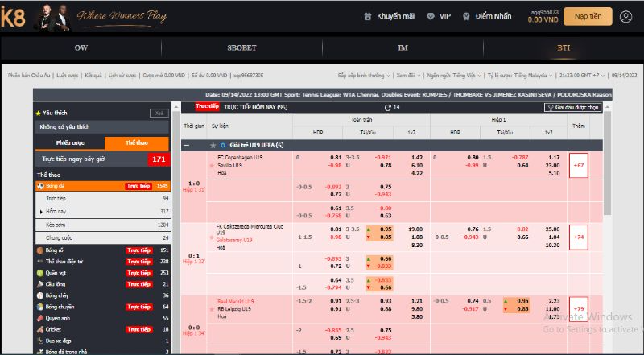Click the Bóng chuyền volleyball icon
644x355 pixels.
coord(39,307)
